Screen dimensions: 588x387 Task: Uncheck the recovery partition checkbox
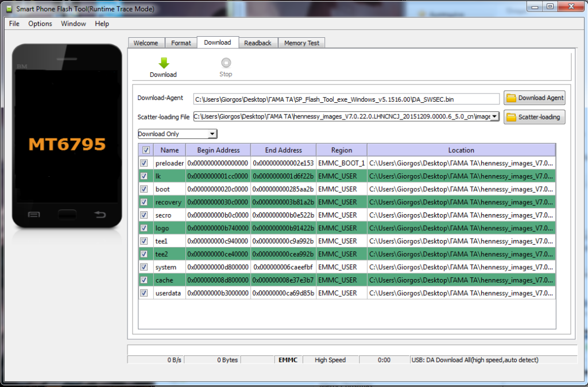(x=144, y=202)
